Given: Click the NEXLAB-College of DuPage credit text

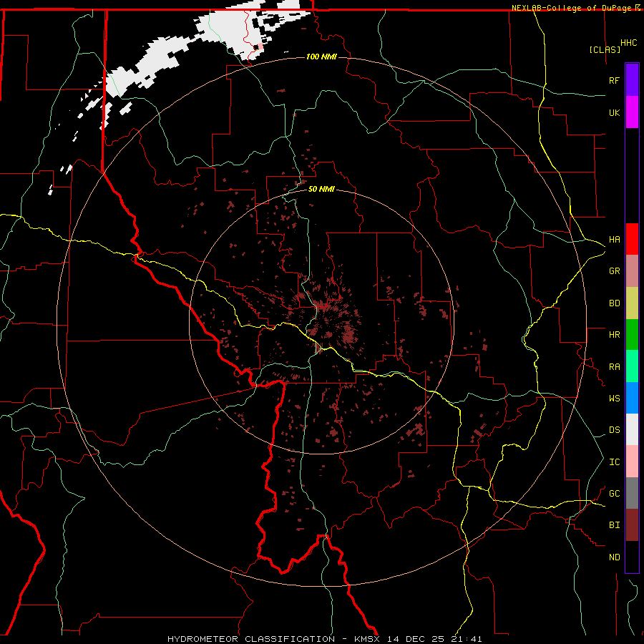Looking at the screenshot, I should [571, 8].
